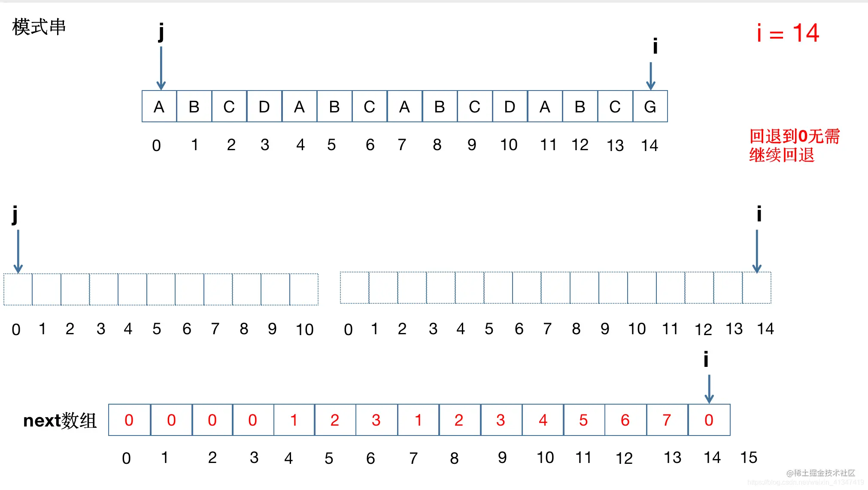Click the pattern string cell with index 3
868x490 pixels.
click(x=264, y=106)
